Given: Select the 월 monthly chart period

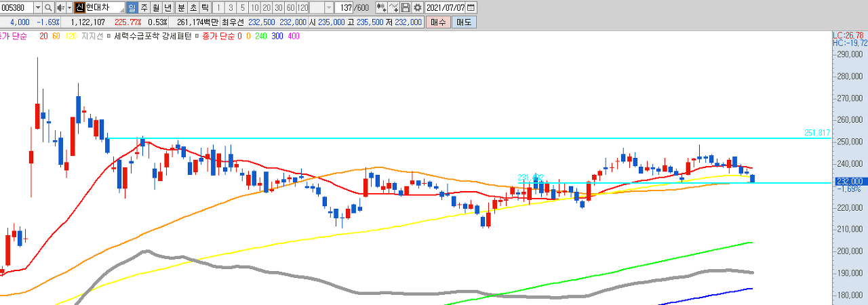Looking at the screenshot, I should click(x=157, y=7).
